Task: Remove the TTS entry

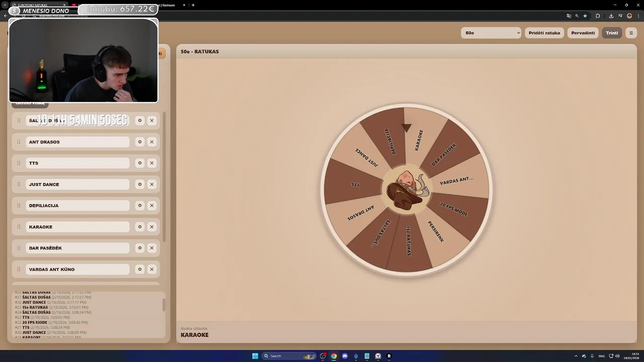Action: point(152,163)
